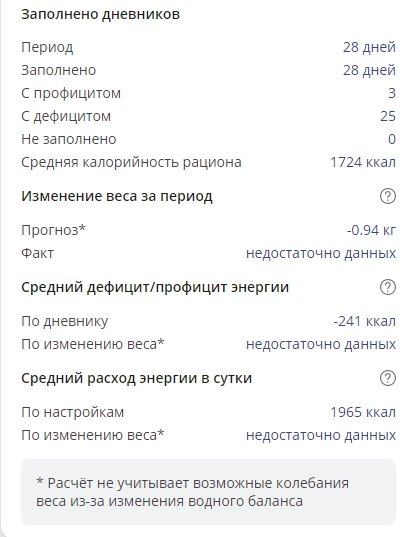Open help icon beside Средний расход энергии в сутки
404x537 pixels.
[x=388, y=378]
